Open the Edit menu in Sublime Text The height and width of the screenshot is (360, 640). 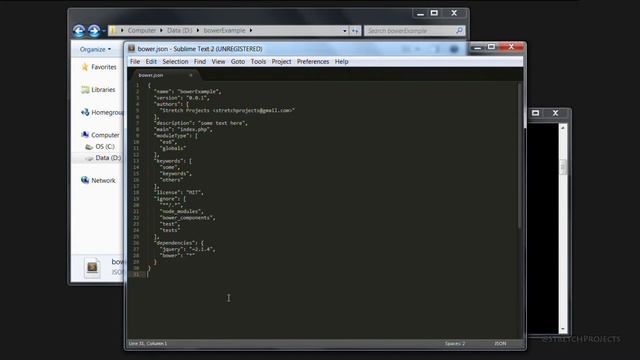151,62
